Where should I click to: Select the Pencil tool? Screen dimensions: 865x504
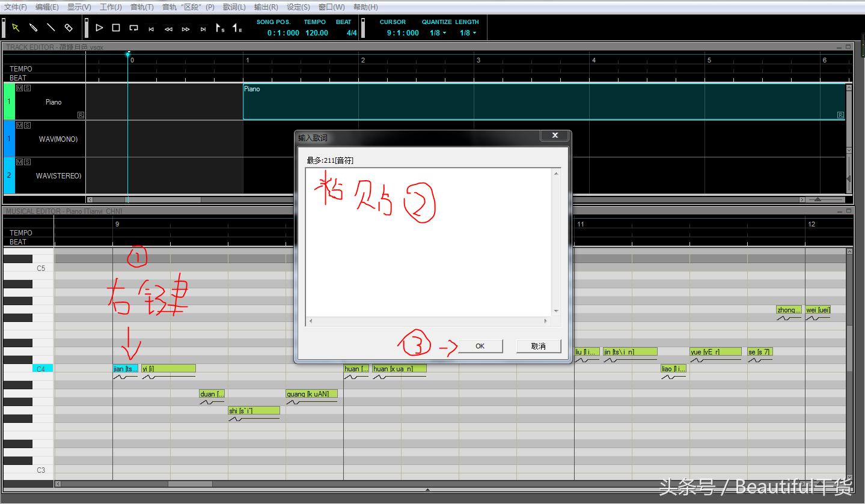(x=34, y=28)
